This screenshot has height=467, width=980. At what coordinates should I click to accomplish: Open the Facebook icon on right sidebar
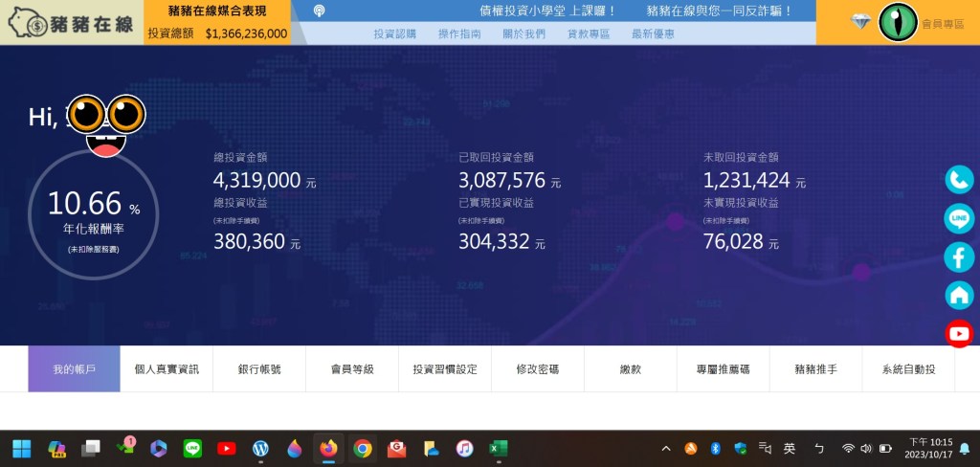point(959,256)
